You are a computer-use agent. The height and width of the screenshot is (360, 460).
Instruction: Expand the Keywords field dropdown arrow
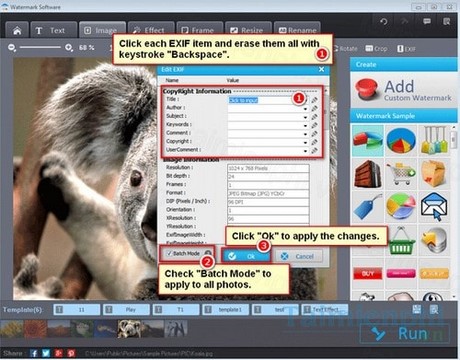coord(305,126)
